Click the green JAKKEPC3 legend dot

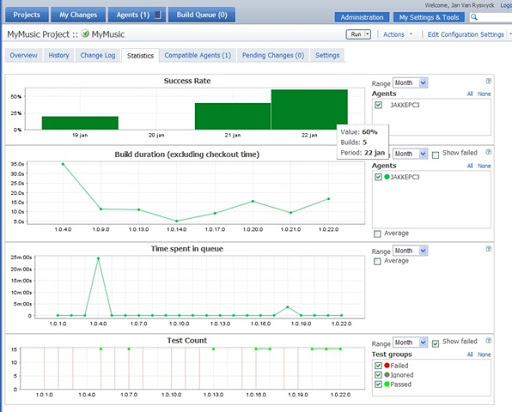click(387, 177)
